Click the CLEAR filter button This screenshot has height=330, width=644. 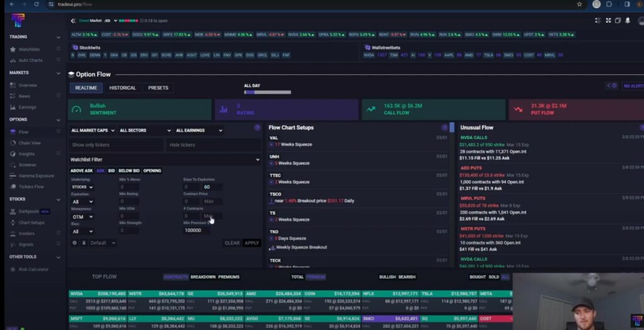[x=232, y=242]
